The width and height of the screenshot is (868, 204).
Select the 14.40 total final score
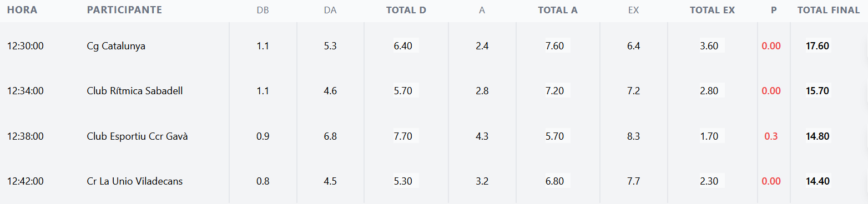click(x=817, y=181)
